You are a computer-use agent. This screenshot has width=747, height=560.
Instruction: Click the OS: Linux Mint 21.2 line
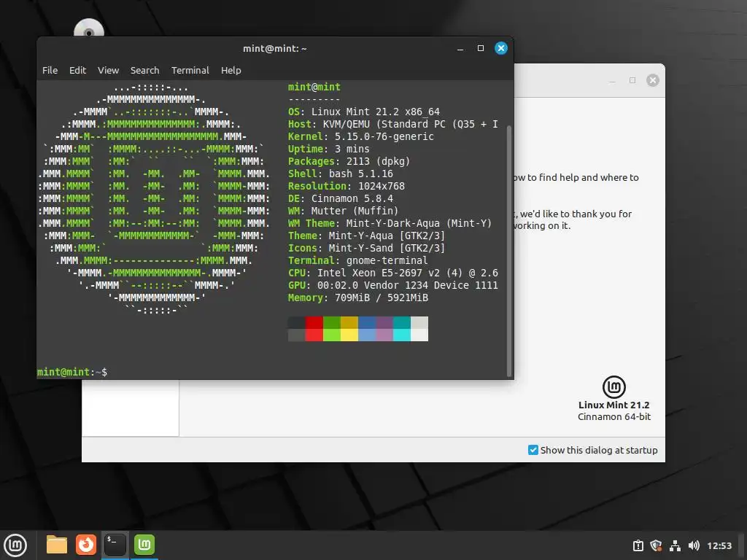[364, 112]
